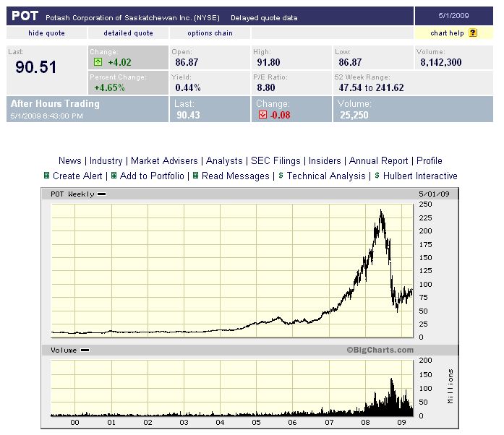This screenshot has height=435, width=504.
Task: Click the POT Weekly chart title
Action: click(x=72, y=194)
